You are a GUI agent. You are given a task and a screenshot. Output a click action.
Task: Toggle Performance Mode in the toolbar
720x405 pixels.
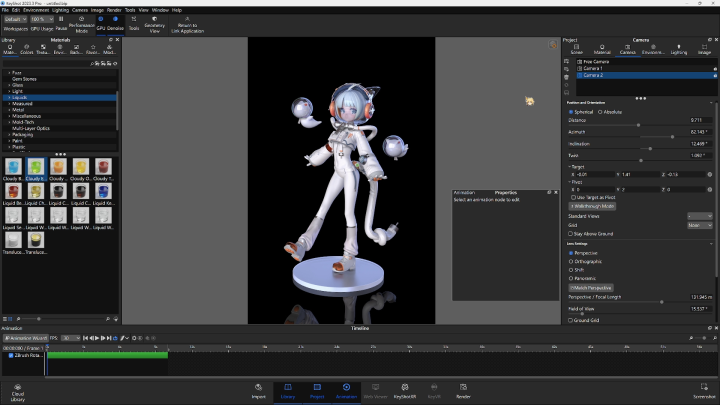82,20
